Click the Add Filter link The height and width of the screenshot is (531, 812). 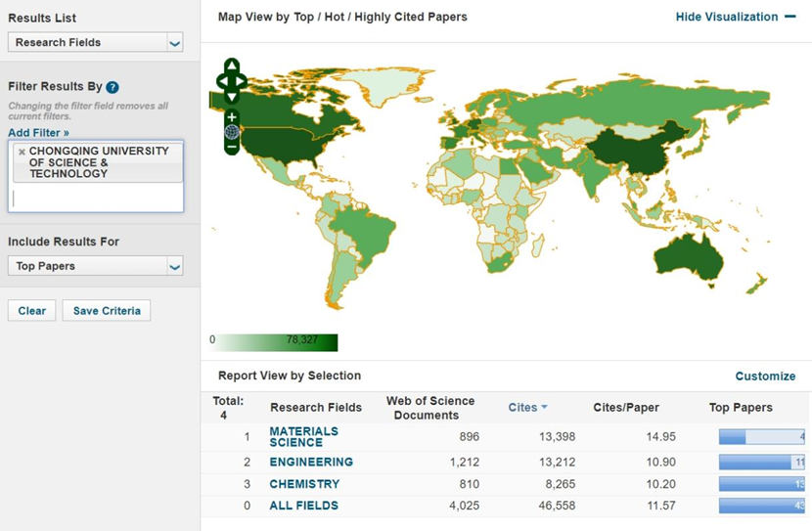coord(38,132)
